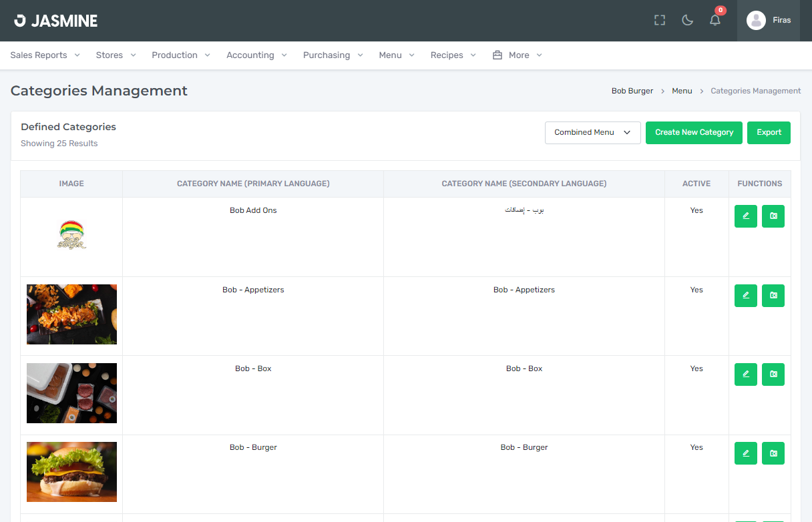Image resolution: width=812 pixels, height=522 pixels.
Task: Click Create New Category
Action: (x=694, y=132)
